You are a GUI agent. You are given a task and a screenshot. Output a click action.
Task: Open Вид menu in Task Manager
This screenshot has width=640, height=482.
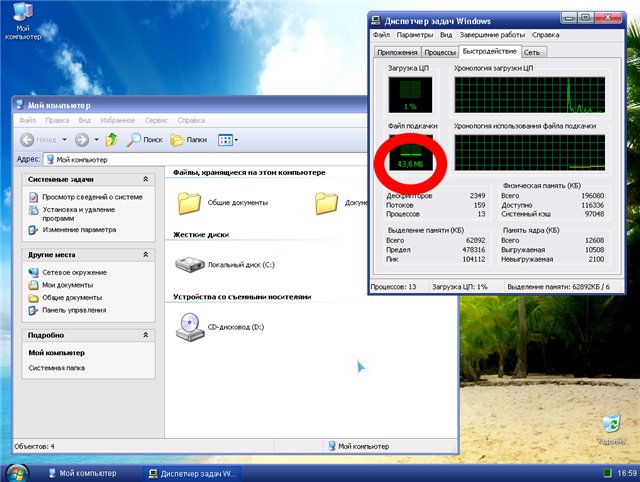click(x=446, y=35)
